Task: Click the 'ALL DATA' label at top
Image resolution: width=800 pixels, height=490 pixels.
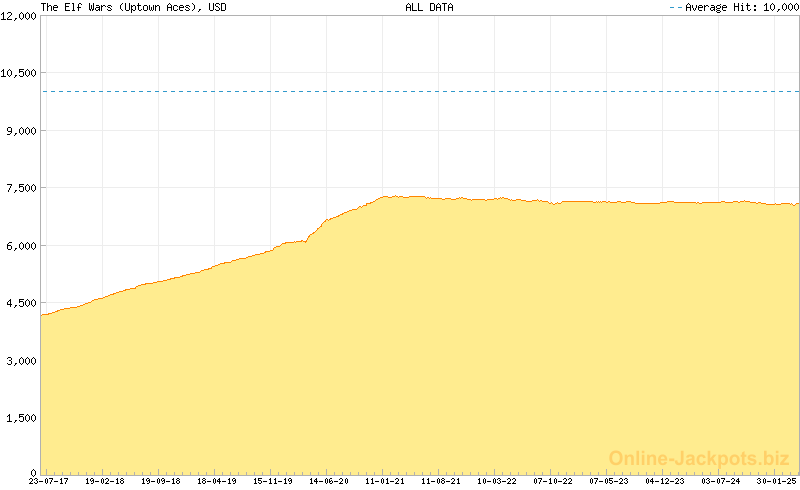Action: [429, 7]
